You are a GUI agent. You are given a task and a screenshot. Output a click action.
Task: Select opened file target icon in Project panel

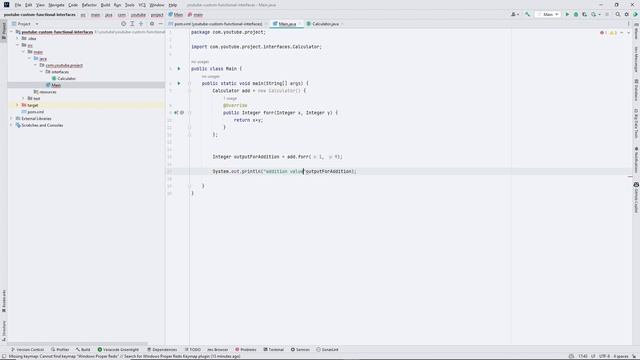point(123,24)
